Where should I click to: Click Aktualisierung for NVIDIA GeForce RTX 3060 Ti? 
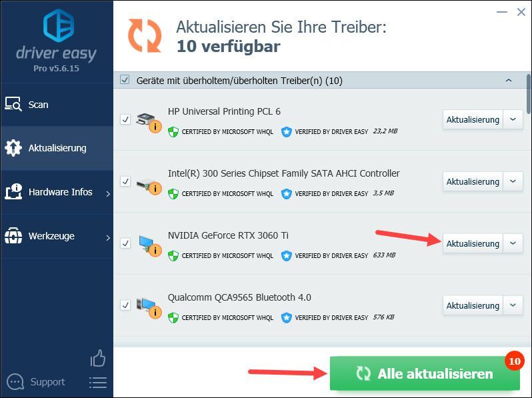(473, 243)
